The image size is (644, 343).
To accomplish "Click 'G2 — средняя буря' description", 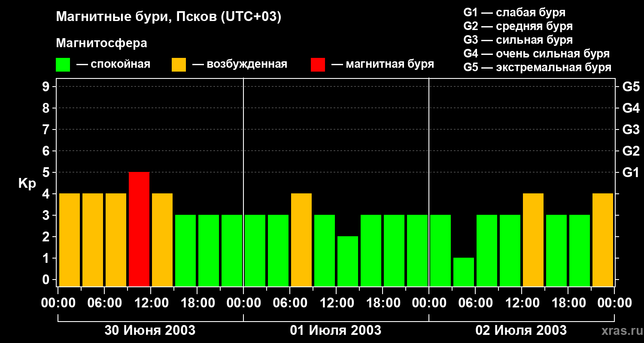I will (518, 26).
